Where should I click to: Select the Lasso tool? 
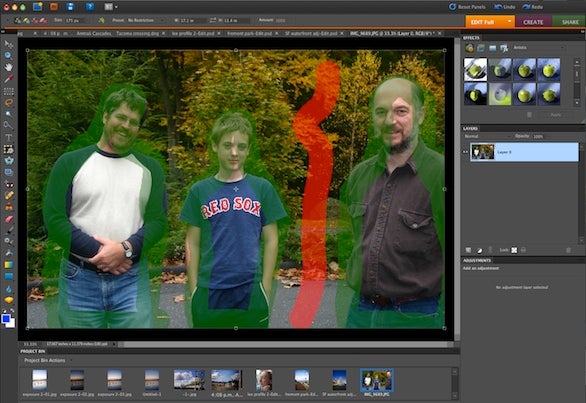point(8,102)
